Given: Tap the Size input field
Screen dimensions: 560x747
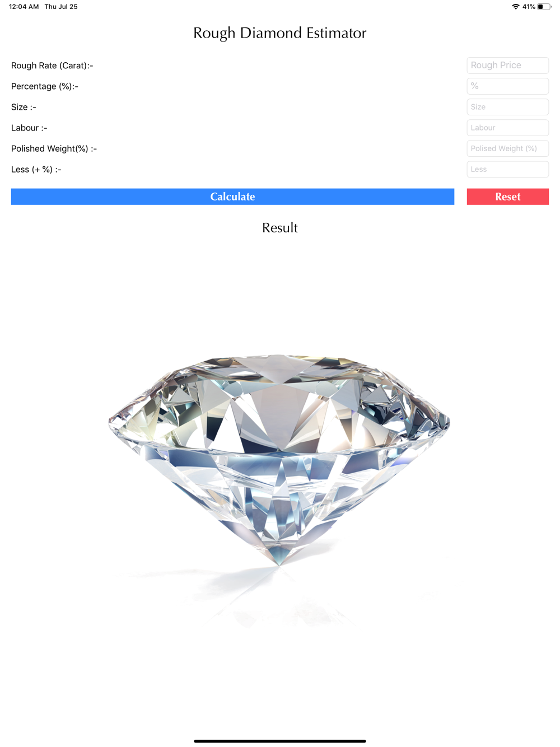Looking at the screenshot, I should pyautogui.click(x=507, y=107).
